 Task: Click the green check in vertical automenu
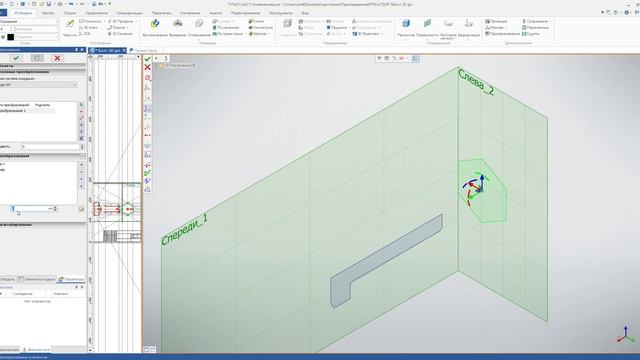click(x=147, y=59)
